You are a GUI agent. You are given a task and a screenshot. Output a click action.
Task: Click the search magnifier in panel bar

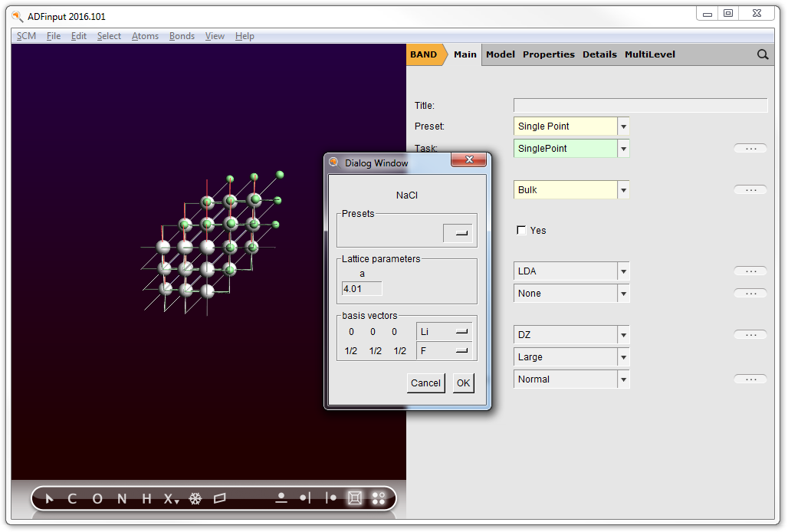click(763, 54)
